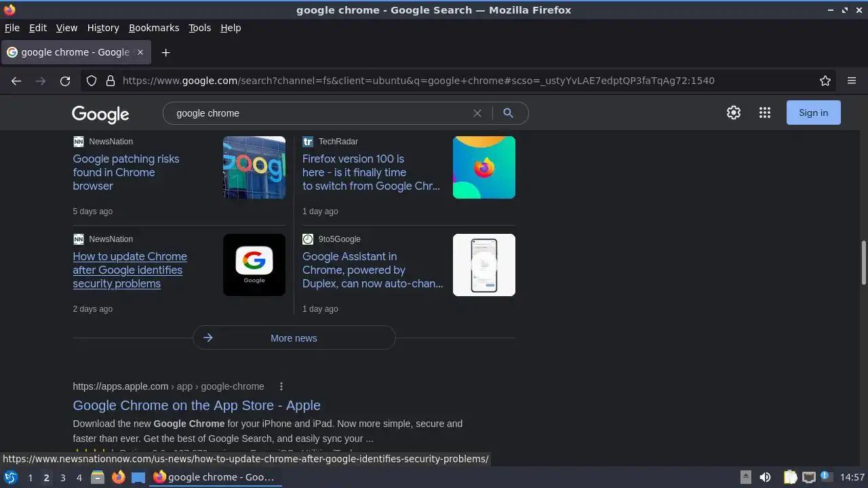The width and height of the screenshot is (868, 488).
Task: Open Firefox version 100 TechRadar article
Action: pyautogui.click(x=371, y=172)
